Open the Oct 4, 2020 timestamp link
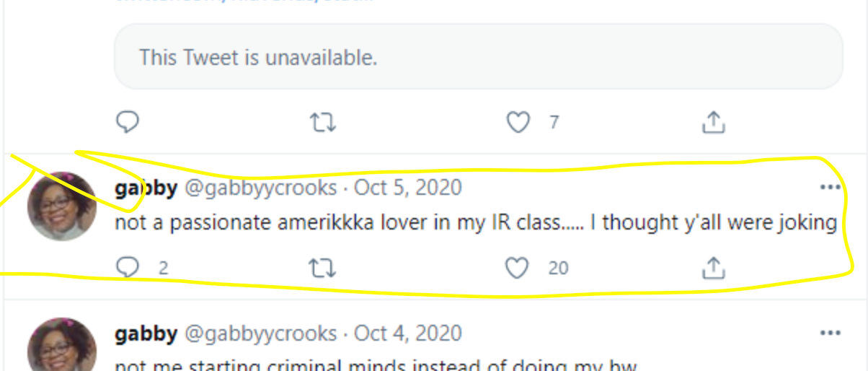868x371 pixels. [408, 333]
